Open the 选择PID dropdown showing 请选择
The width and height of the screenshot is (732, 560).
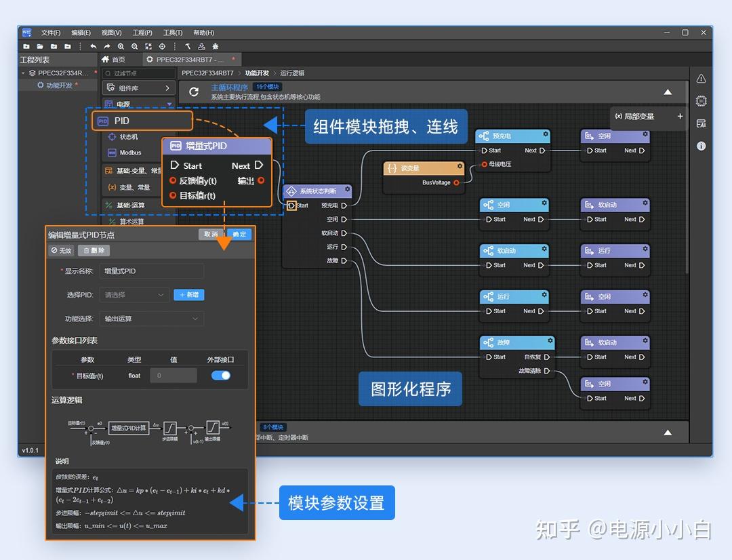[134, 295]
